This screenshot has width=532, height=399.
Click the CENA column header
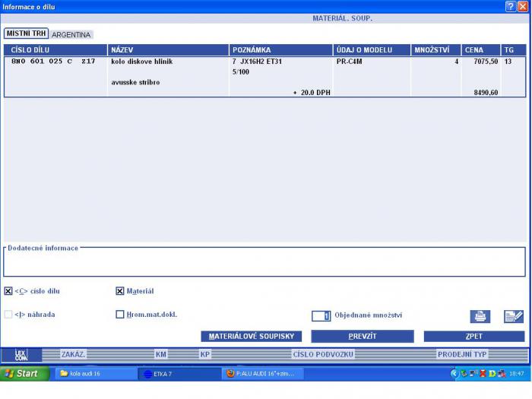click(480, 50)
